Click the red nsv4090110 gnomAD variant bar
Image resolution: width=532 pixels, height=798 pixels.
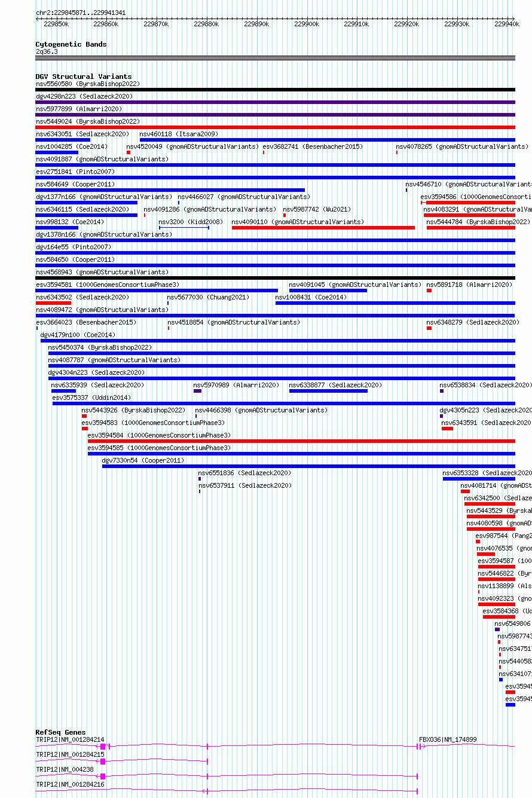point(323,228)
